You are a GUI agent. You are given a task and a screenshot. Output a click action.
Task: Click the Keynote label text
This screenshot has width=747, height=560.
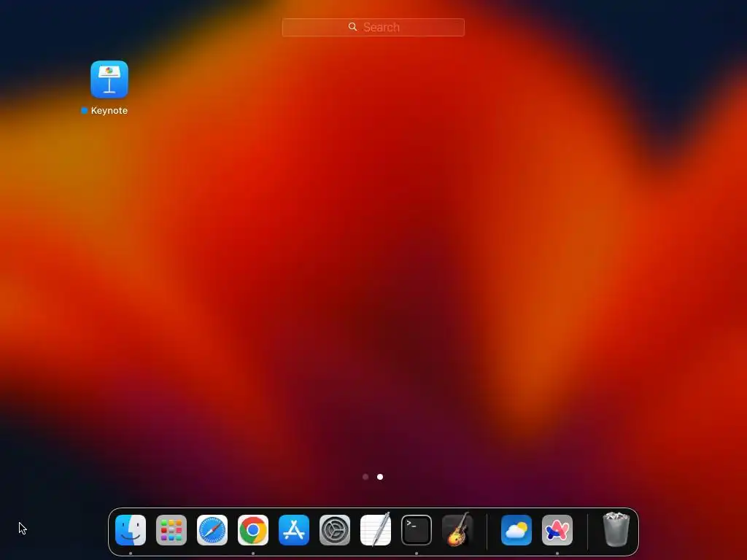109,111
